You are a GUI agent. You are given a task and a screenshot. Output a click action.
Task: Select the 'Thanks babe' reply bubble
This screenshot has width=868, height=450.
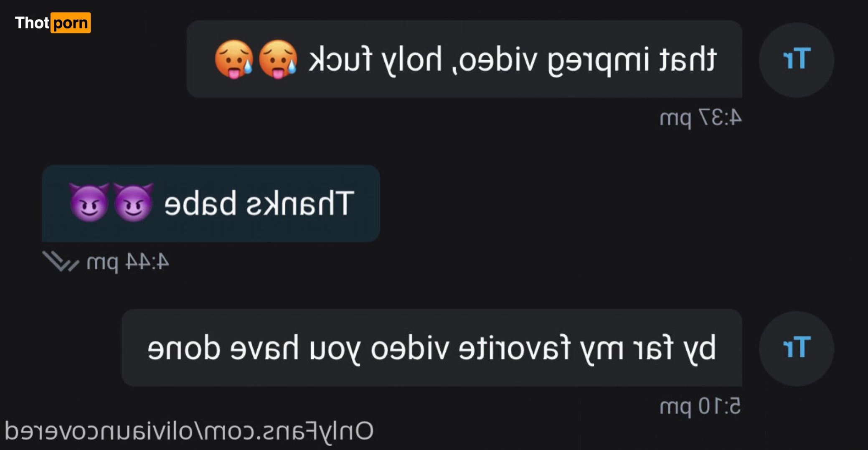(x=211, y=203)
